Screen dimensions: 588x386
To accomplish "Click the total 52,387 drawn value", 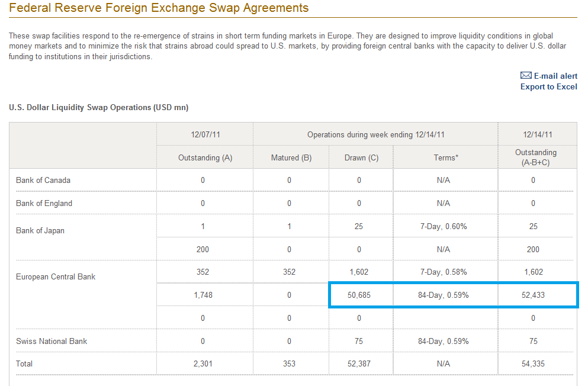I will [359, 364].
